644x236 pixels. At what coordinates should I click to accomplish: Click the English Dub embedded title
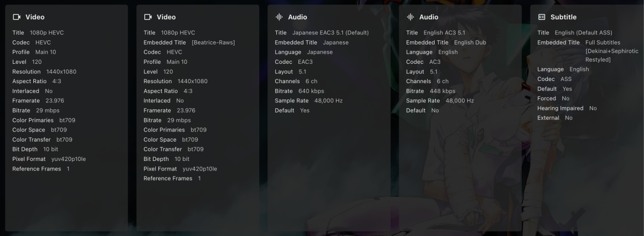tap(470, 42)
